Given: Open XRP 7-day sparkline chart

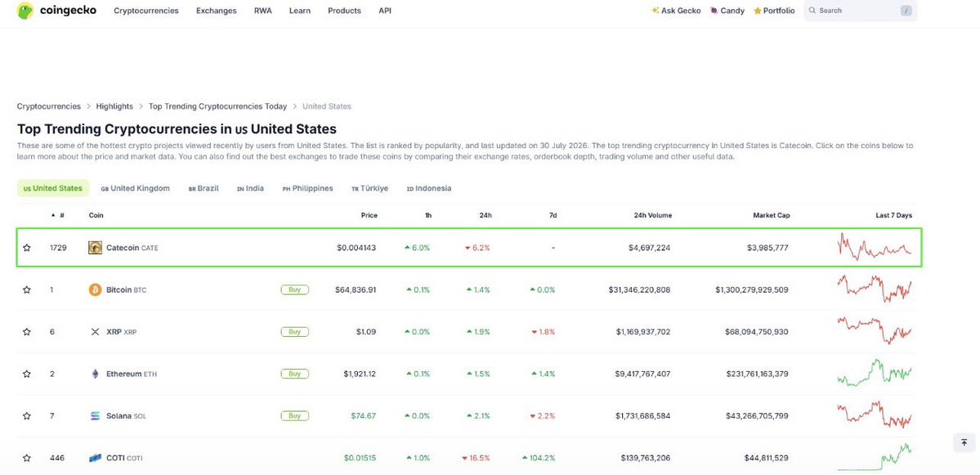Looking at the screenshot, I should pyautogui.click(x=875, y=330).
